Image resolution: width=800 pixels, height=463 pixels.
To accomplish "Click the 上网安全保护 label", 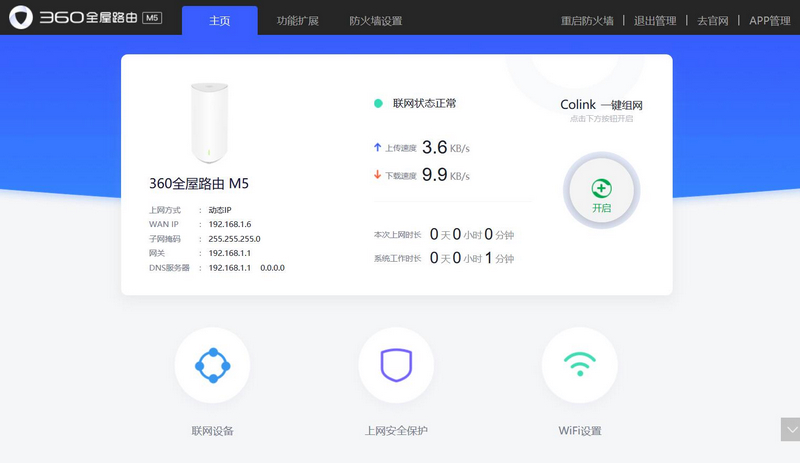I will (x=396, y=431).
